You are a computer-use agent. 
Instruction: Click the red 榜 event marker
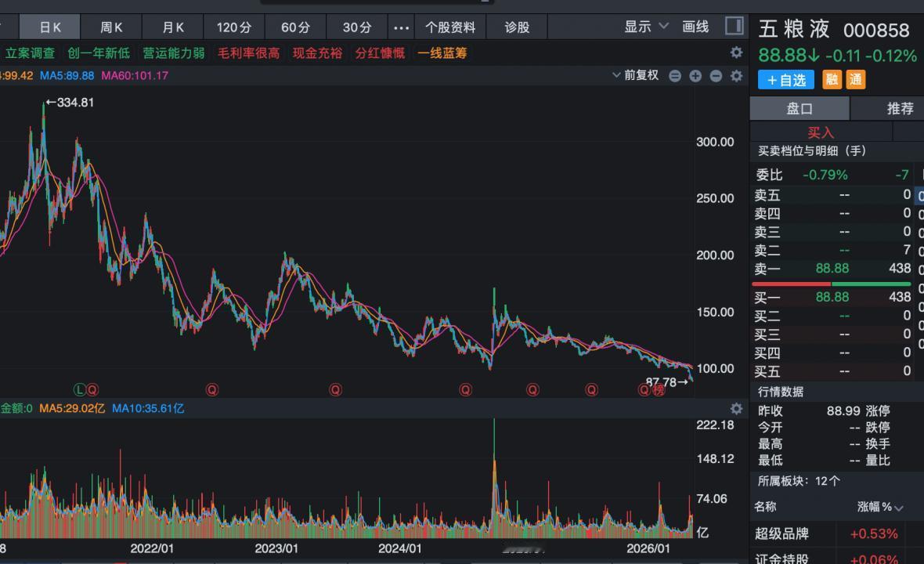(x=659, y=390)
